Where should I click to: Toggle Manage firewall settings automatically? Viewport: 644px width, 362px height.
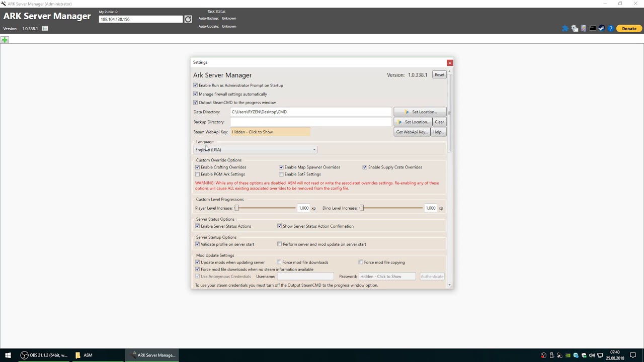(x=196, y=94)
